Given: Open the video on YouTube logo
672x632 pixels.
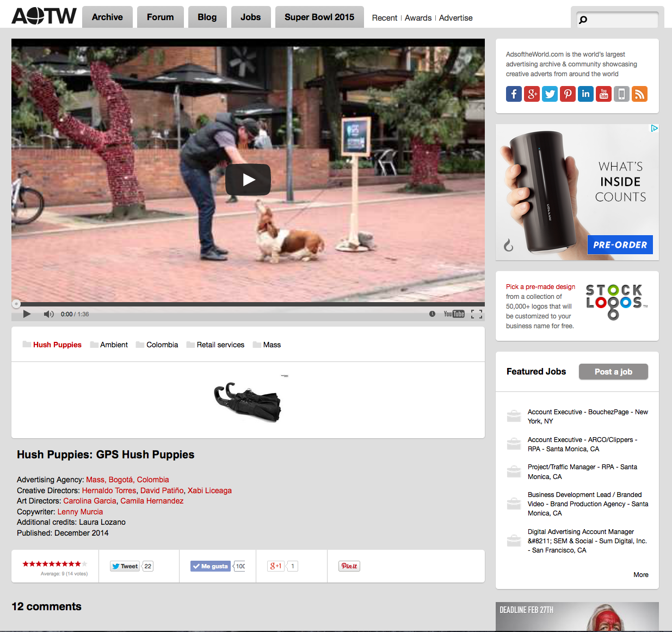Looking at the screenshot, I should tap(454, 314).
